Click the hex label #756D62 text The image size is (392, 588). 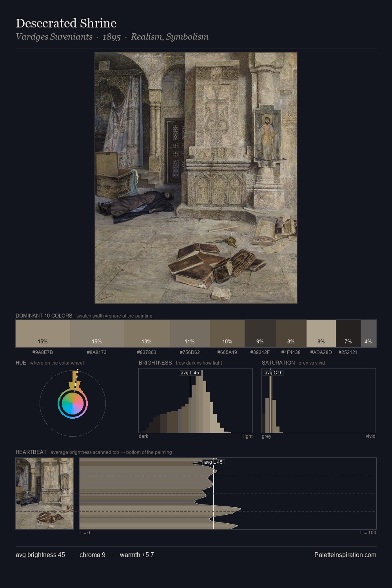click(x=190, y=352)
